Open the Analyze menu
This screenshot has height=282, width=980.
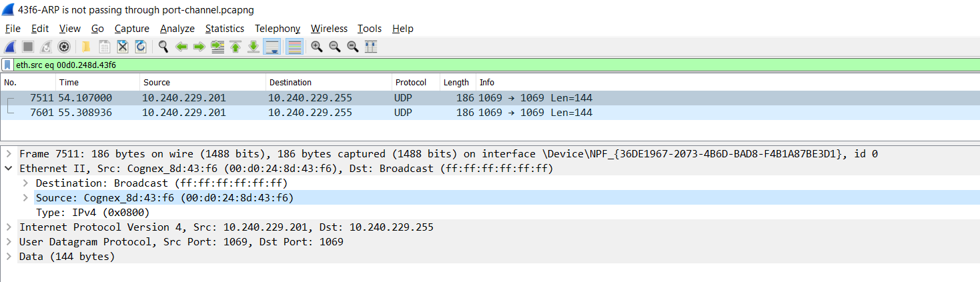click(x=177, y=29)
